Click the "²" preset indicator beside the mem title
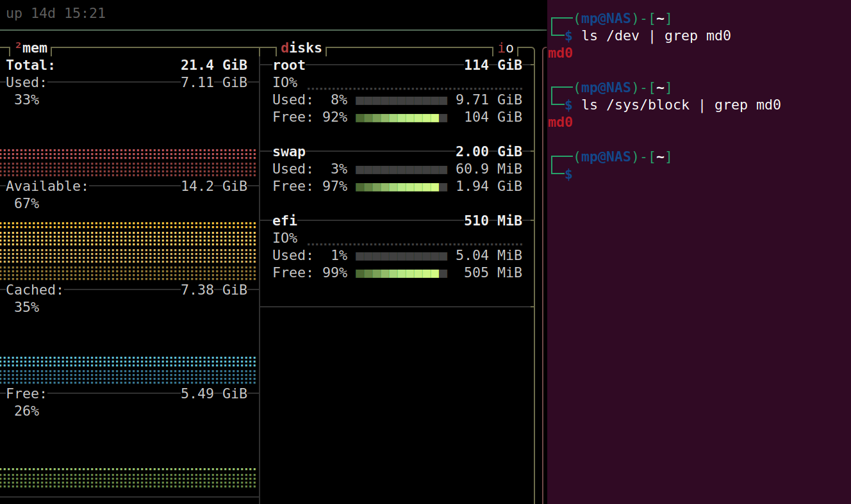 [x=17, y=45]
